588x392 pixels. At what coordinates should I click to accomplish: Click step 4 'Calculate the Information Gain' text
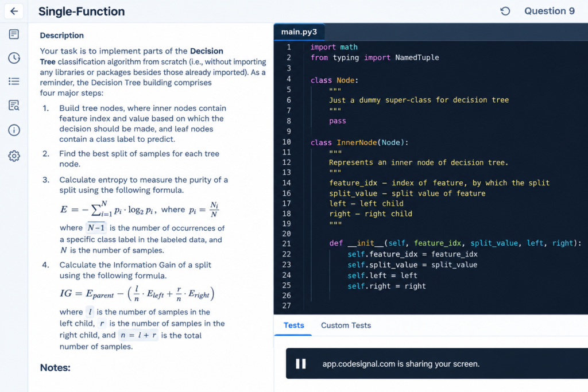[x=135, y=270]
